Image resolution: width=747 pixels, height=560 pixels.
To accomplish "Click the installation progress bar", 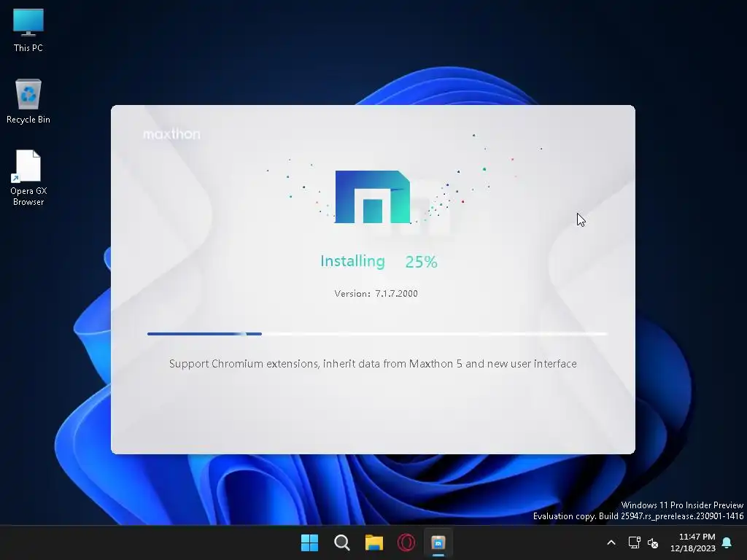I will click(377, 334).
